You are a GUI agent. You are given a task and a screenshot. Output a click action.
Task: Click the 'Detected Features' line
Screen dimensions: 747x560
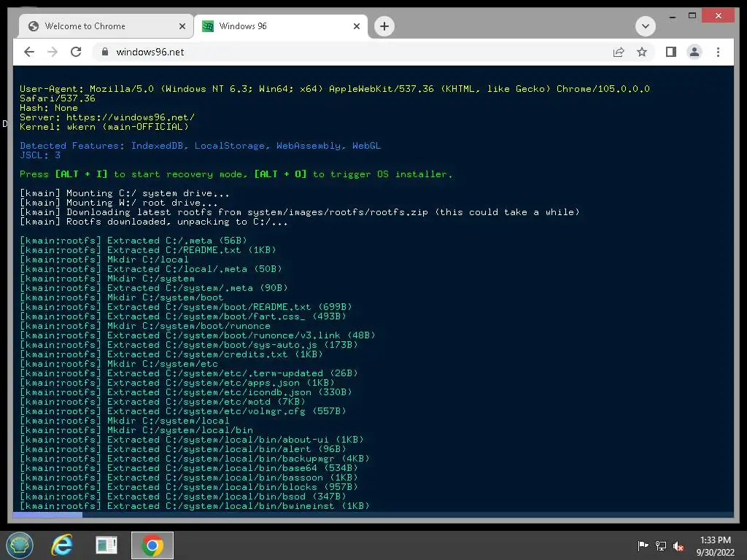pos(200,146)
